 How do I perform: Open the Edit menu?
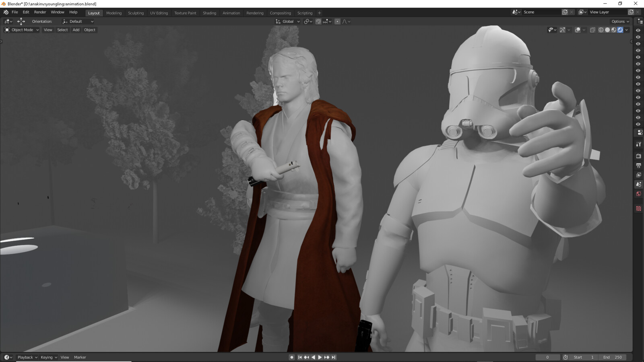(26, 12)
